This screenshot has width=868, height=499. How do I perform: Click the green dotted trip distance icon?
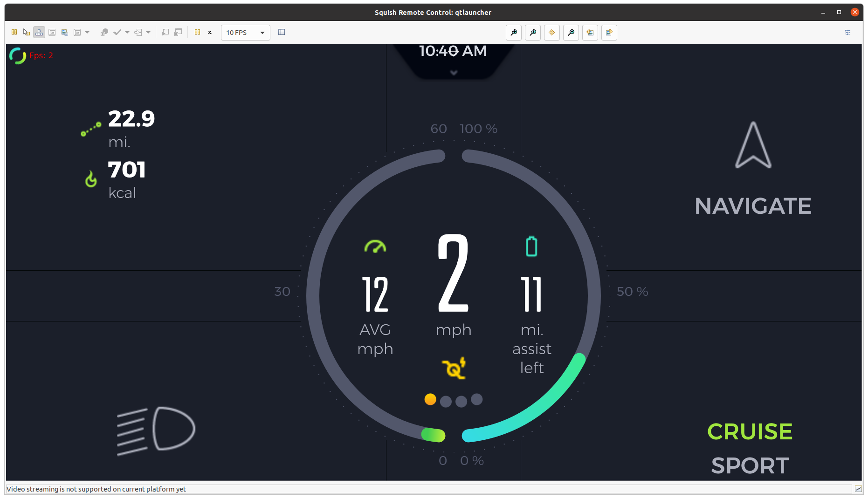91,130
